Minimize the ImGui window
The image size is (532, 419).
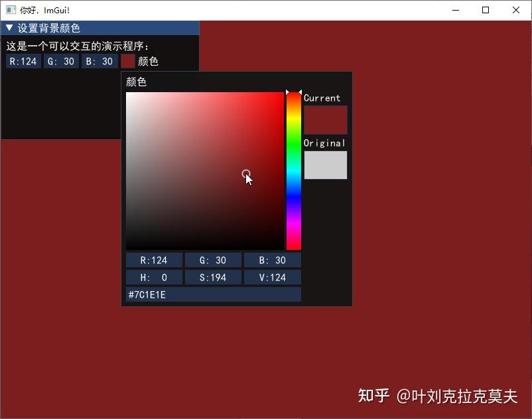(x=455, y=10)
